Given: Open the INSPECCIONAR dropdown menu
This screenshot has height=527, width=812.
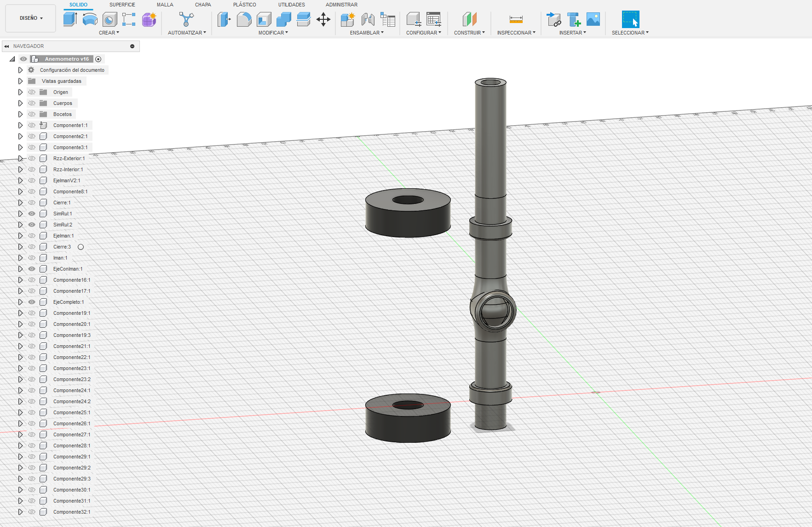Looking at the screenshot, I should [x=516, y=33].
